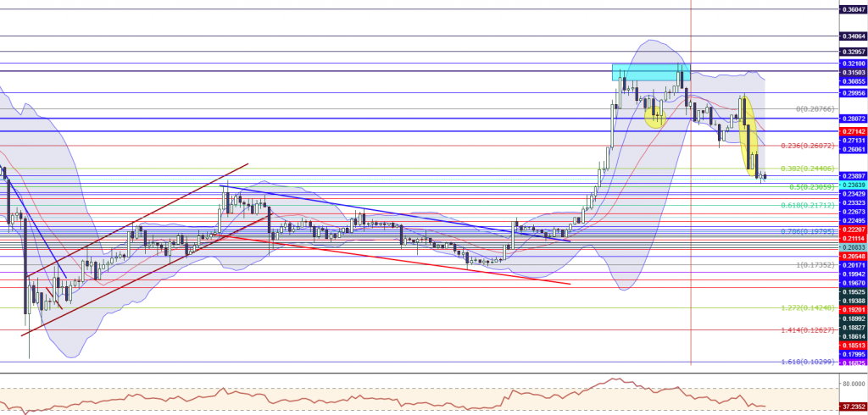Click the dark 0.19525 price label
Viewport: 868px width, 415px height.
[x=854, y=291]
